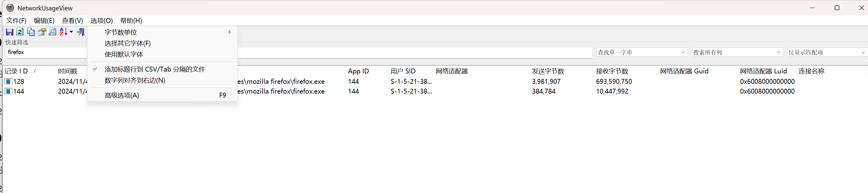Click the A-Z sort toolbar icon

coord(63,32)
